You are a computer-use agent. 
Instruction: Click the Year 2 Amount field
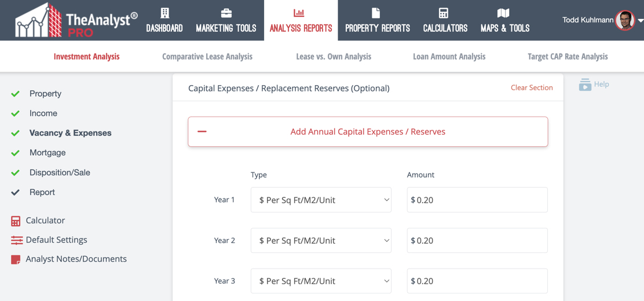477,241
